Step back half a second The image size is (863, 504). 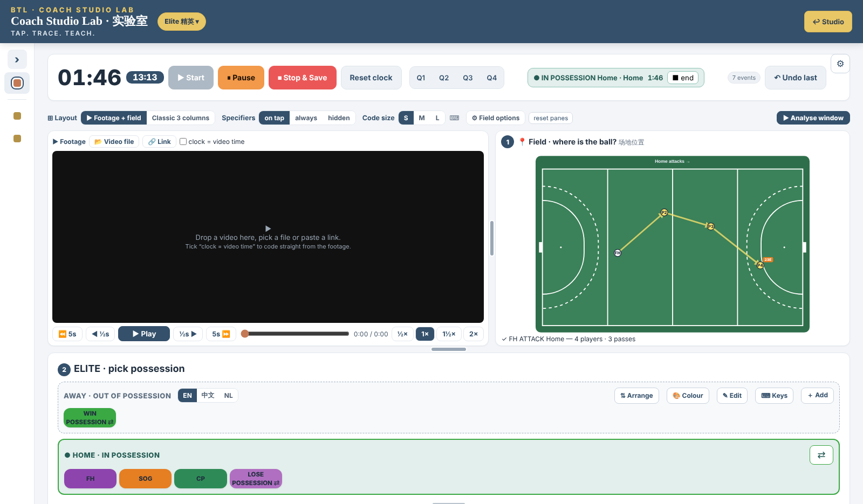[x=100, y=334]
